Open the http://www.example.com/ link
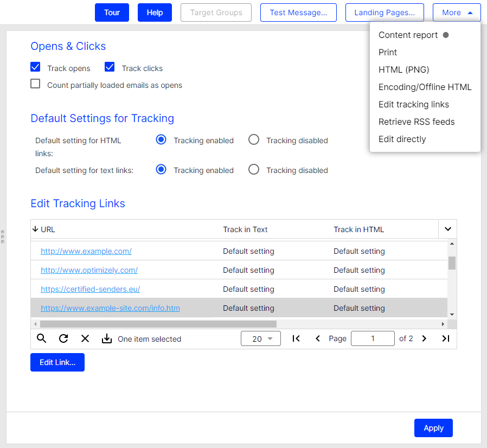The width and height of the screenshot is (487, 448). click(86, 251)
